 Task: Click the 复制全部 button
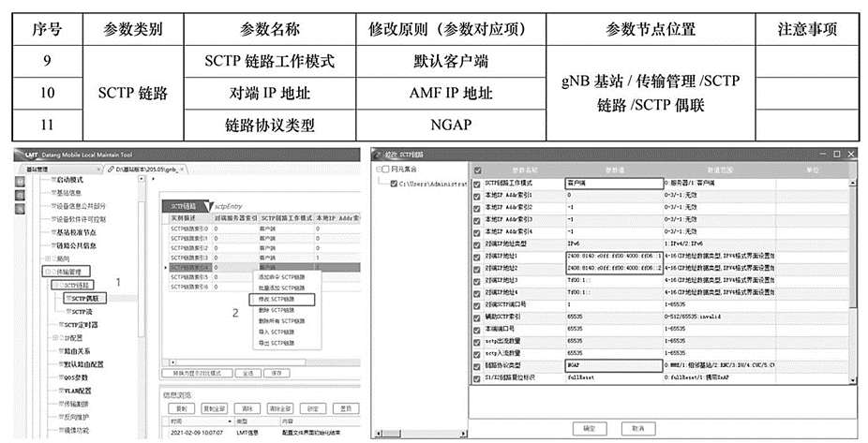pyautogui.click(x=215, y=408)
